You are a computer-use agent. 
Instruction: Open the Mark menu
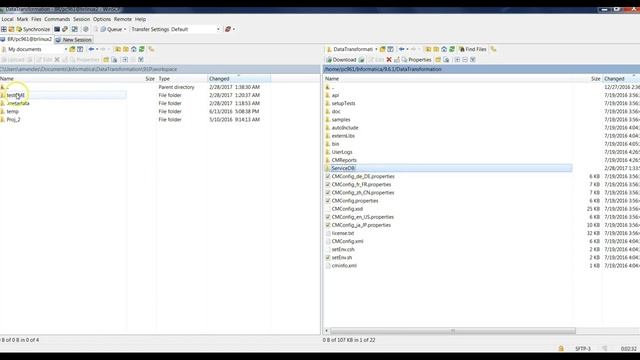(22, 19)
